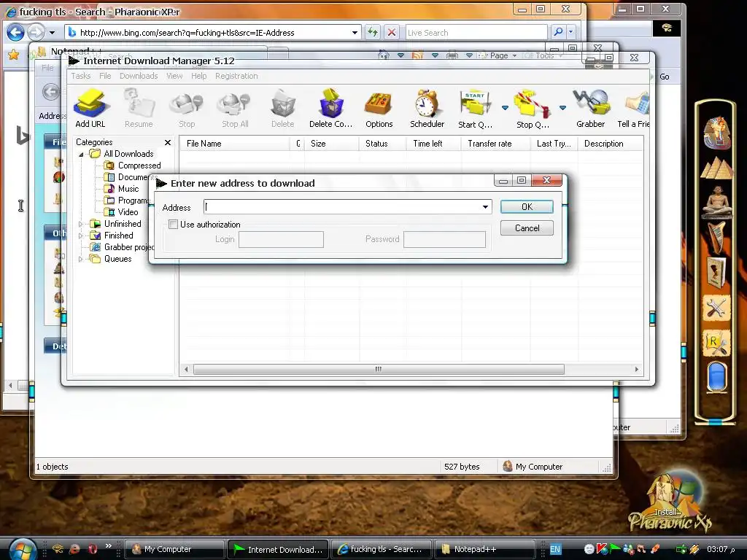Screen dimensions: 747x560
Task: Select the Compressed category
Action: (x=133, y=166)
